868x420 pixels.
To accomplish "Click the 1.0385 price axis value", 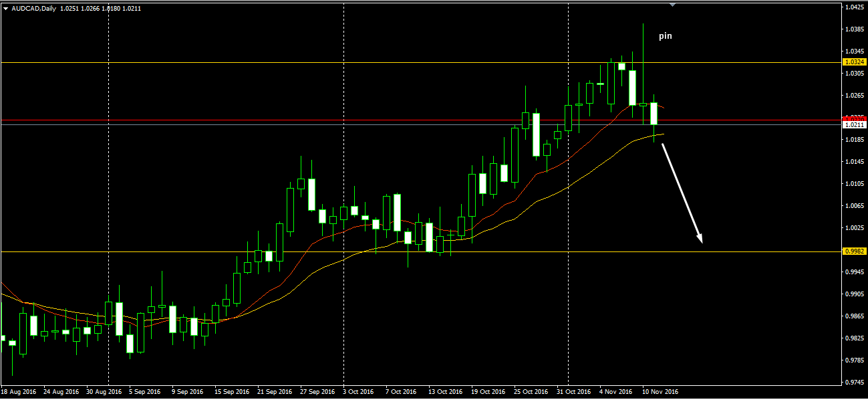I will click(x=855, y=29).
